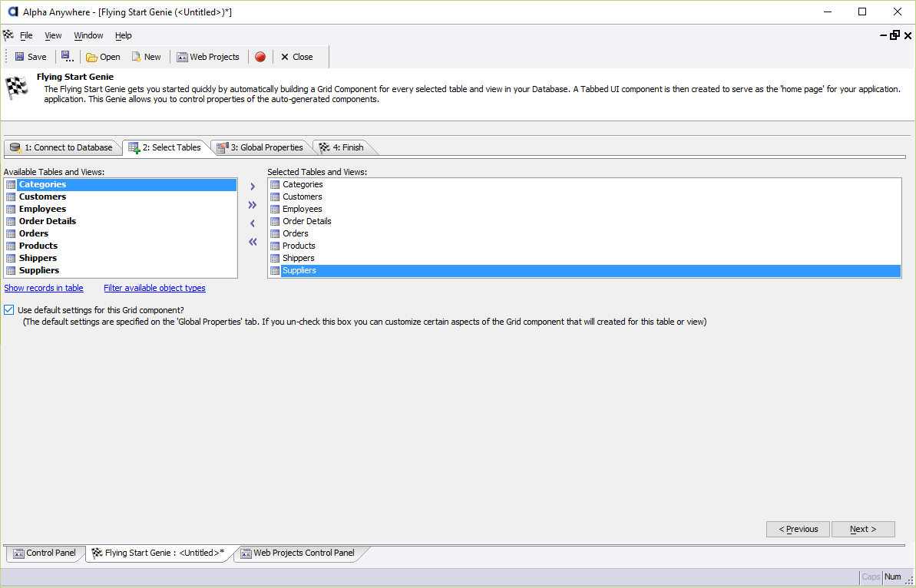Click Filter available object types link

(x=155, y=288)
